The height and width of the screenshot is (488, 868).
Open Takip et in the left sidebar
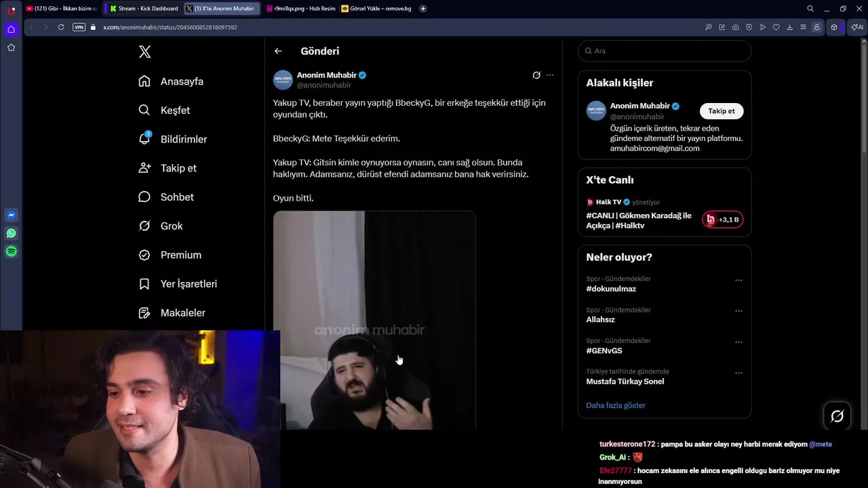(x=167, y=168)
